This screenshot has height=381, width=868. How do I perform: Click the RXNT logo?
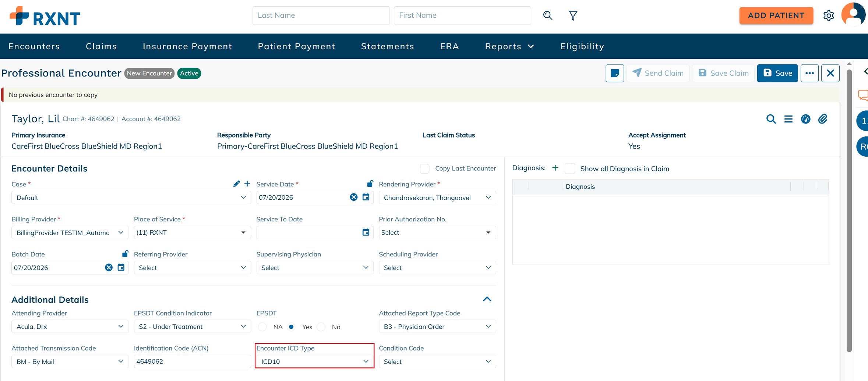click(45, 16)
